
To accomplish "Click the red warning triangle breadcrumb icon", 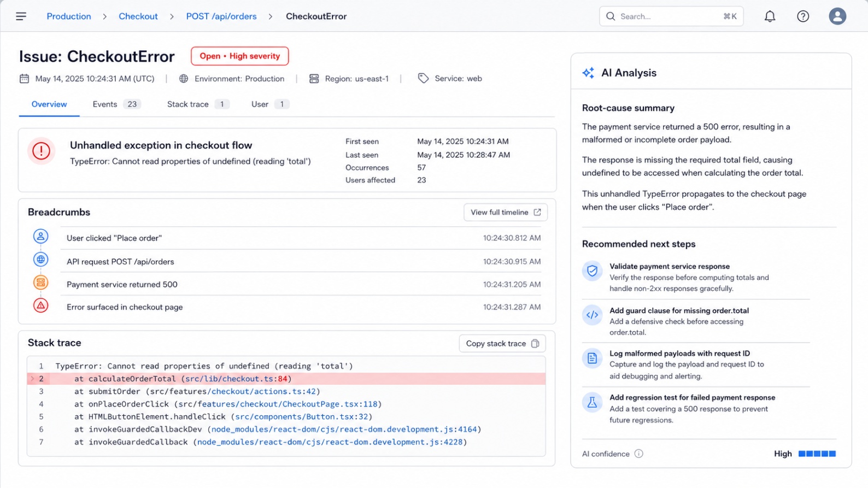I will [x=40, y=305].
